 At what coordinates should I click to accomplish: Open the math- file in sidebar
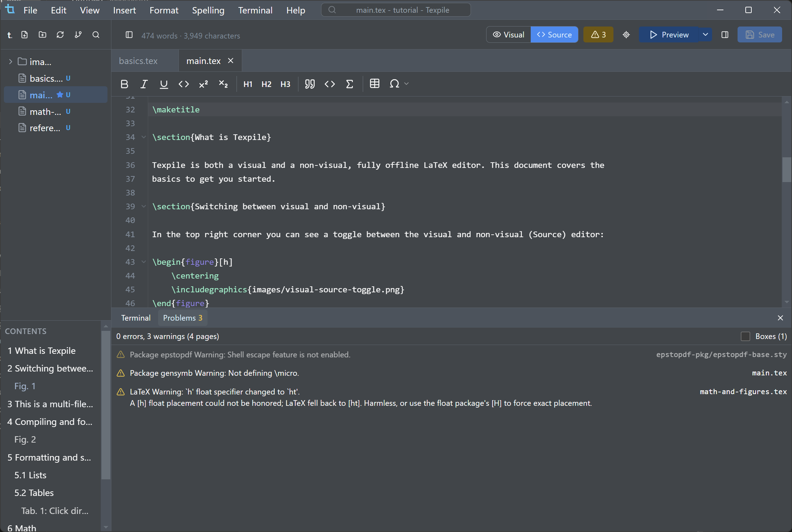point(56,112)
